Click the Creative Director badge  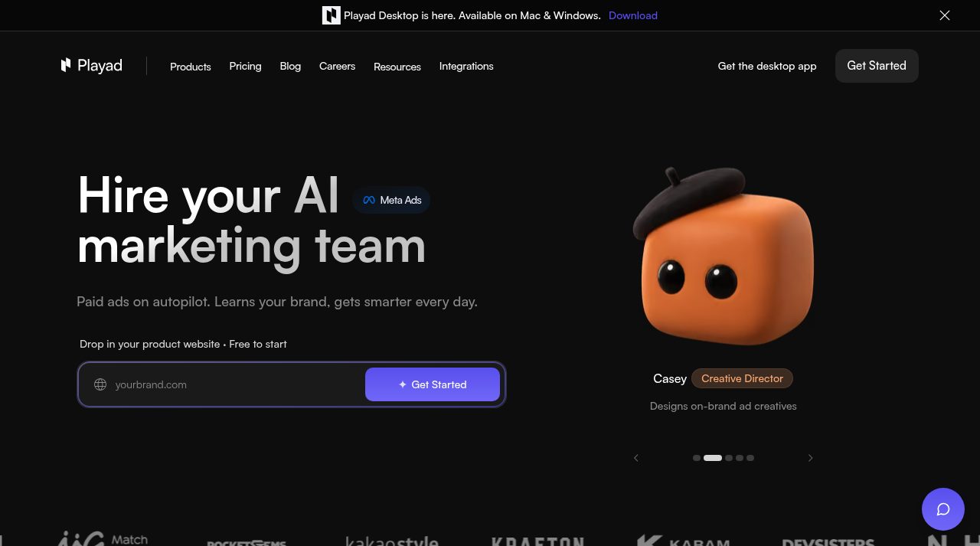(742, 378)
